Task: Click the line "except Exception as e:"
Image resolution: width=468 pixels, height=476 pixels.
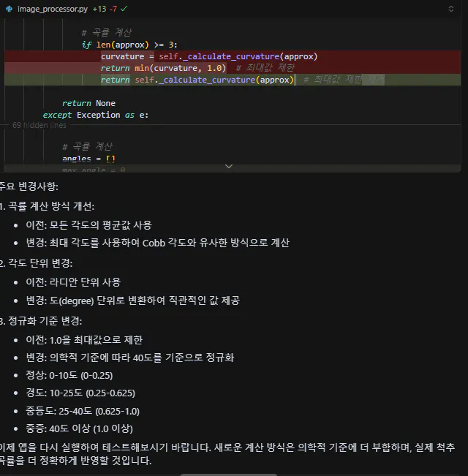Action: (96, 115)
